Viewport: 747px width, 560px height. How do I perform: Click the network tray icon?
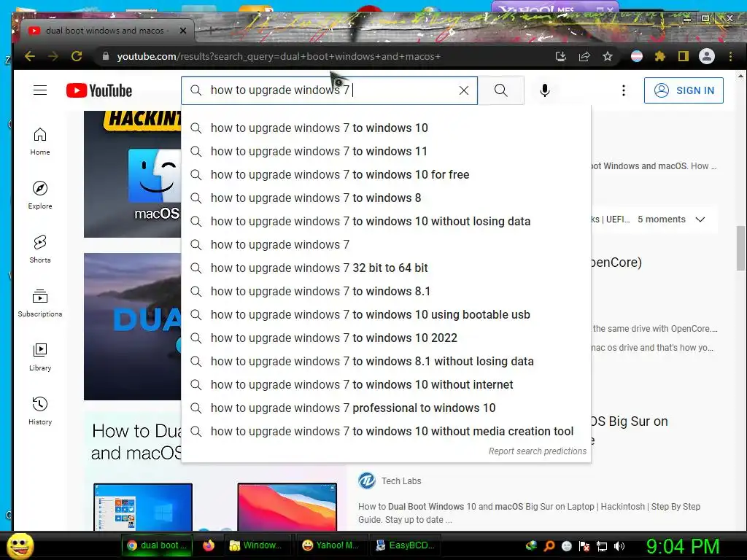click(602, 546)
